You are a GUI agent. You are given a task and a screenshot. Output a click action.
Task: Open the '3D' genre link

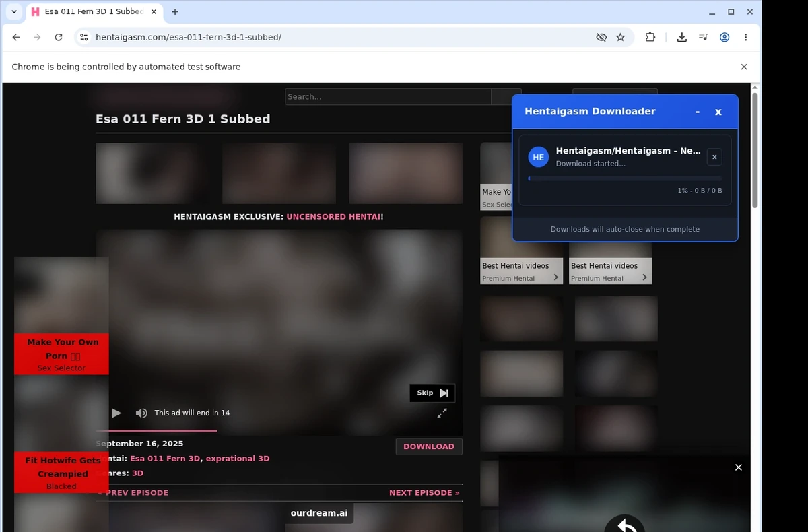(x=137, y=473)
